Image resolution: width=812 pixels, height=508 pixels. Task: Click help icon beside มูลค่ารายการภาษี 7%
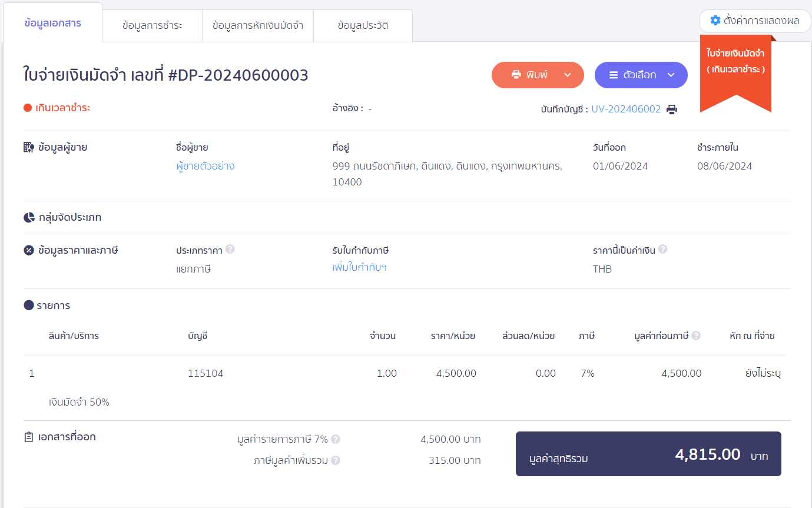(336, 439)
